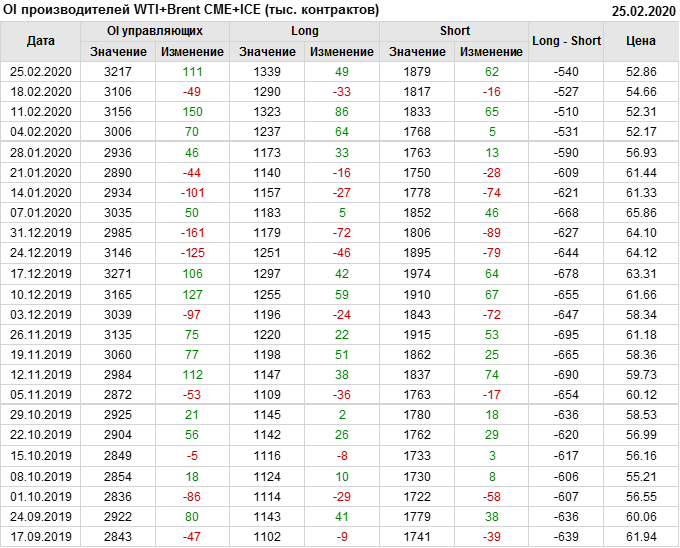Viewport: 680px width, 548px height.
Task: Click the table title 'OI производителей WTI+Brent CME+ICE'
Action: tap(192, 10)
